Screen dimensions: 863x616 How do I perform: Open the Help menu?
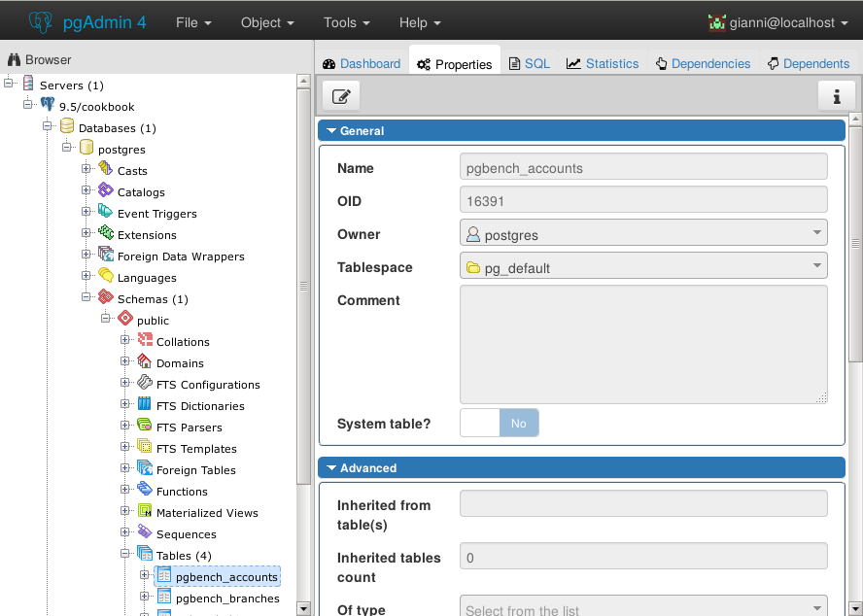pyautogui.click(x=420, y=22)
